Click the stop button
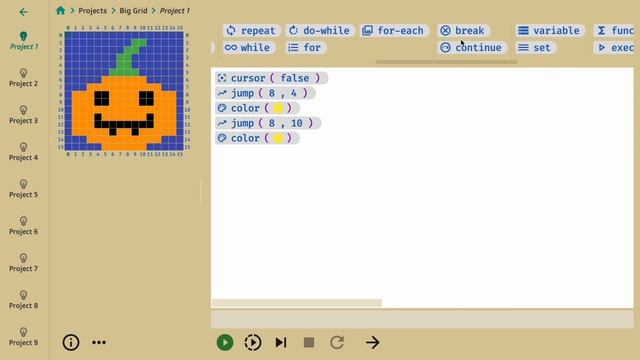 tap(309, 342)
